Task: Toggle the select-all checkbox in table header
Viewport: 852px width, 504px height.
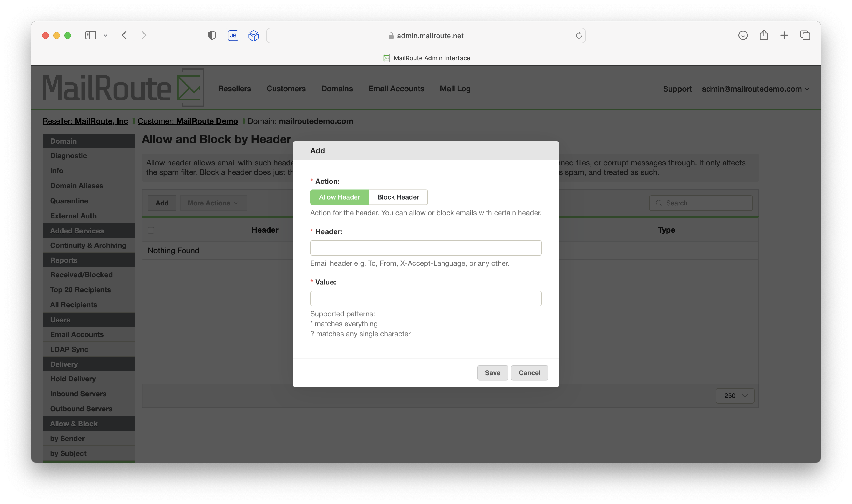Action: coord(151,230)
